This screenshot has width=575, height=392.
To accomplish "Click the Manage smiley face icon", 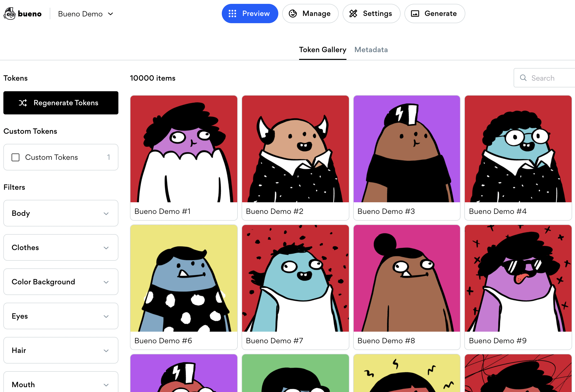I will coord(293,14).
